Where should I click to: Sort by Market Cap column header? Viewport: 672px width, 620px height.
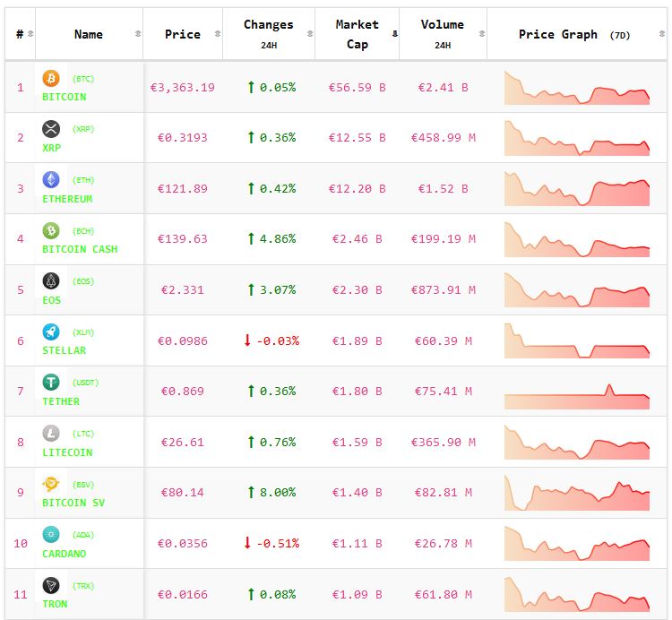click(357, 34)
